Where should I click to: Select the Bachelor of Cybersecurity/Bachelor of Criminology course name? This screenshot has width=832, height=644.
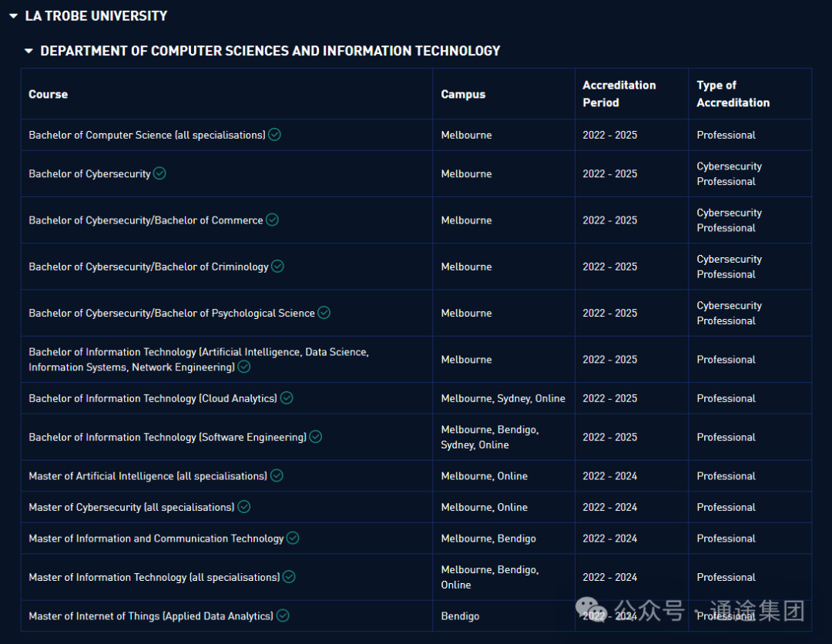click(149, 267)
